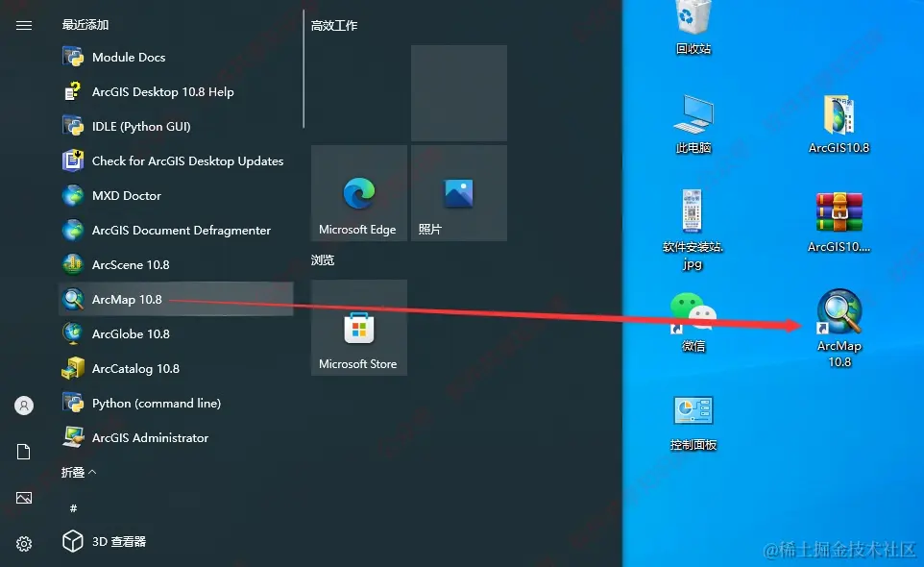Select ArcMap 10.8 in the Start menu list
Screen dimensions: 924x567
pyautogui.click(x=176, y=299)
